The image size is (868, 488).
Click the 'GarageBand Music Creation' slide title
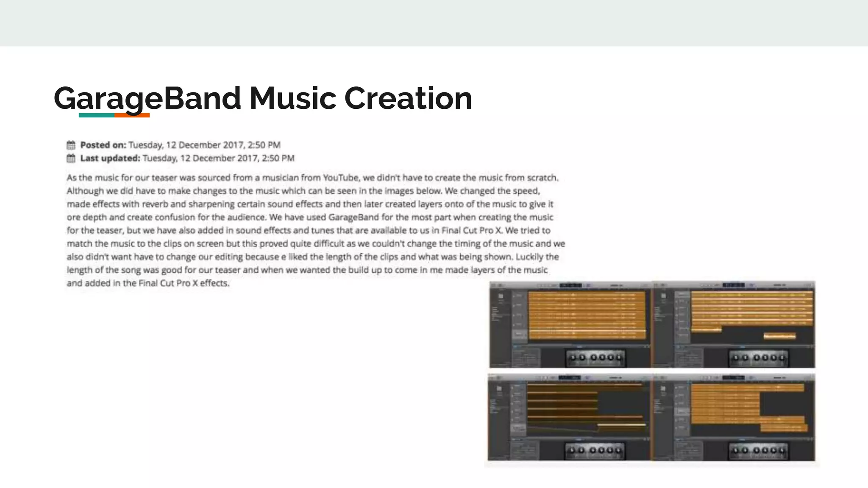(x=263, y=98)
